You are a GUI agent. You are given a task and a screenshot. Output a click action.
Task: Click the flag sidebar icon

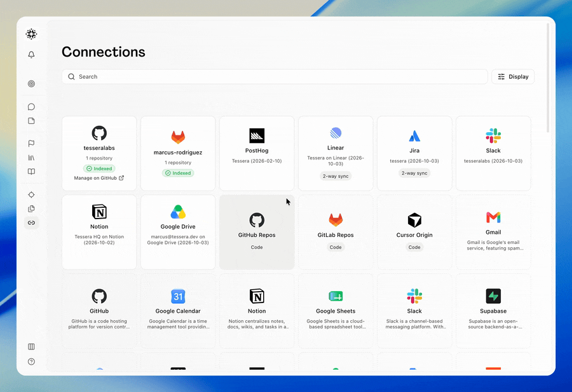point(31,144)
